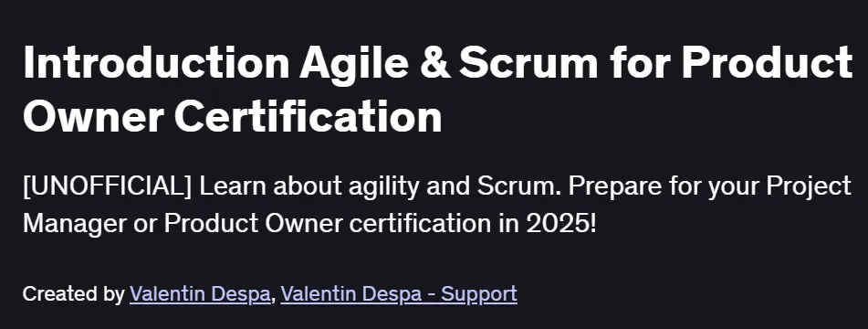Click the words Product Owner certification in the subtitle
The height and width of the screenshot is (329, 868).
(x=323, y=223)
